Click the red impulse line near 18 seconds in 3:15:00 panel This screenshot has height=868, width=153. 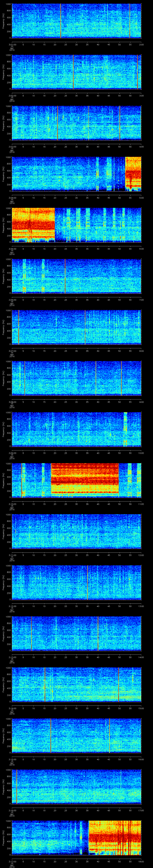pos(51,736)
